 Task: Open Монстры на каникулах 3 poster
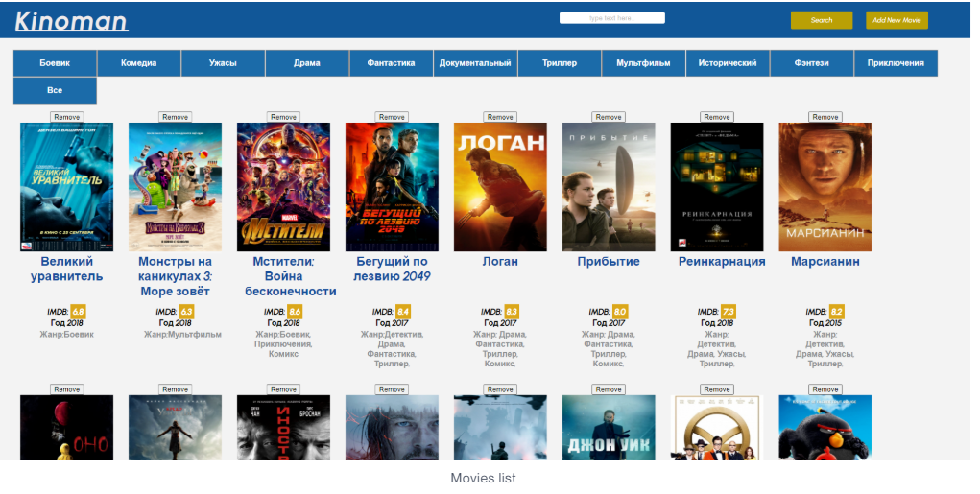point(175,187)
